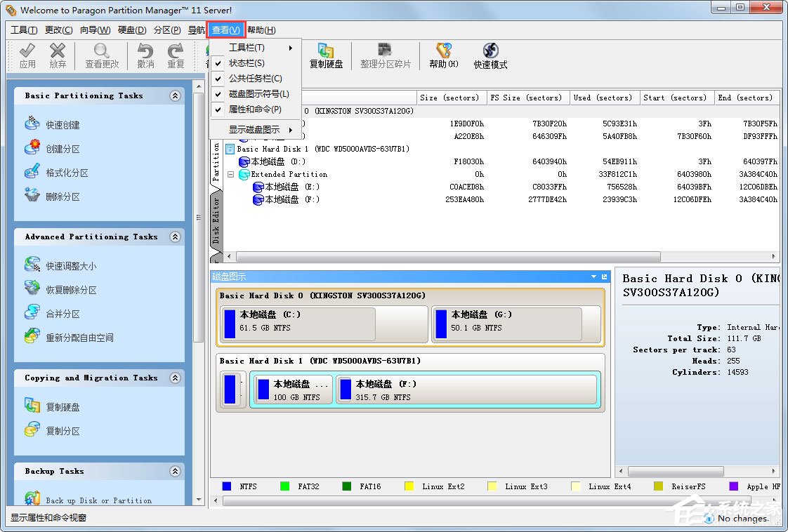
Task: Close the open View (查看) menu
Action: coord(225,30)
